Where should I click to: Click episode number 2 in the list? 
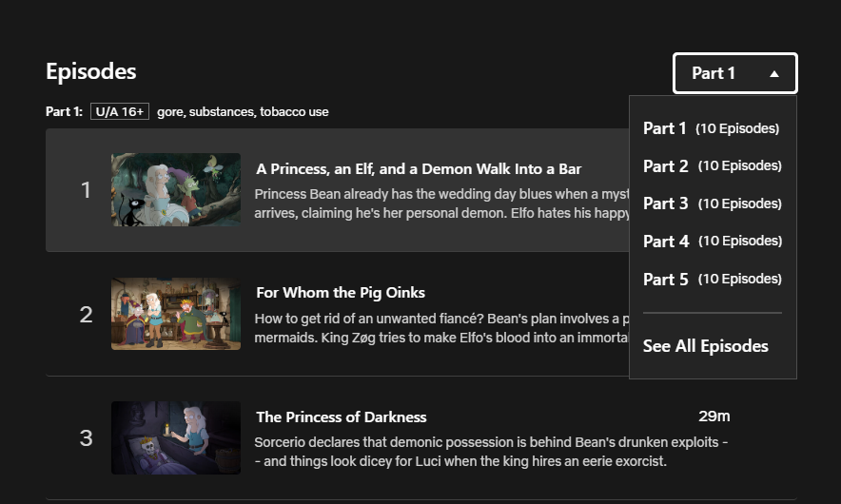(86, 315)
